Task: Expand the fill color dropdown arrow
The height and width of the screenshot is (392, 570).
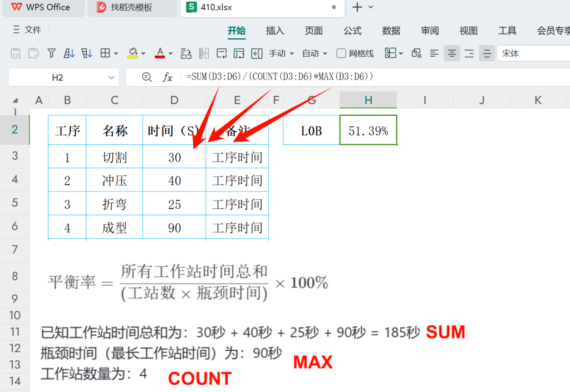Action: click(x=143, y=53)
